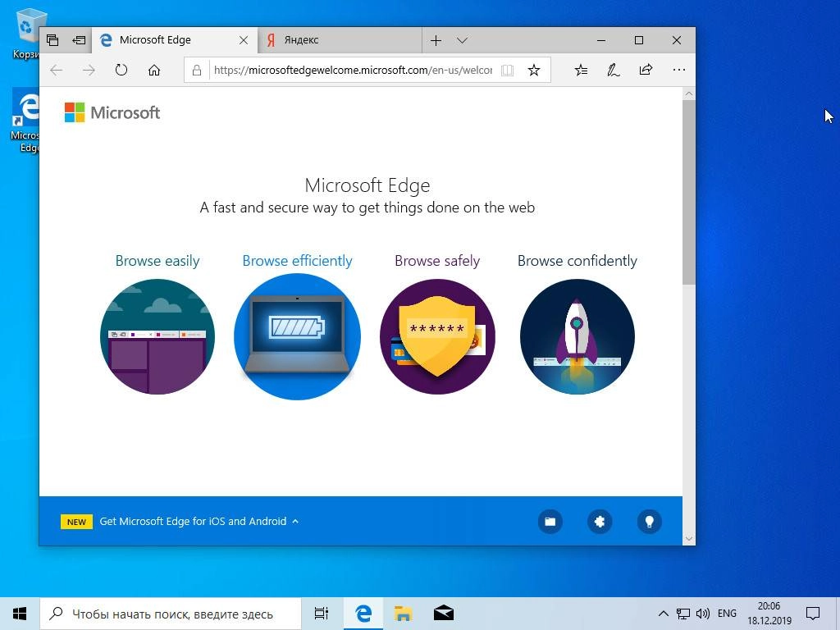Close the Microsoft Edge tab
This screenshot has width=840, height=630.
[243, 40]
